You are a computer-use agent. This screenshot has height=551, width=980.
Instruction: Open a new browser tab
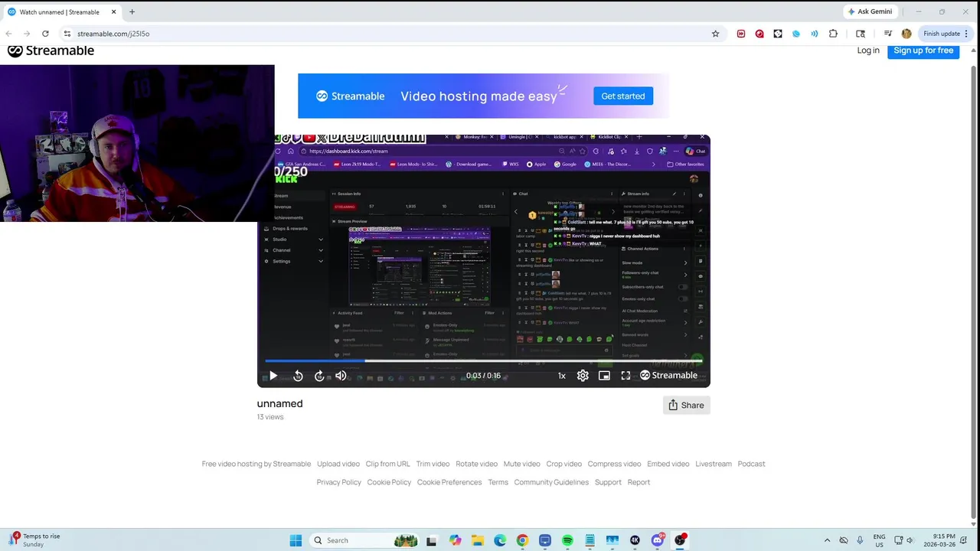pyautogui.click(x=132, y=11)
